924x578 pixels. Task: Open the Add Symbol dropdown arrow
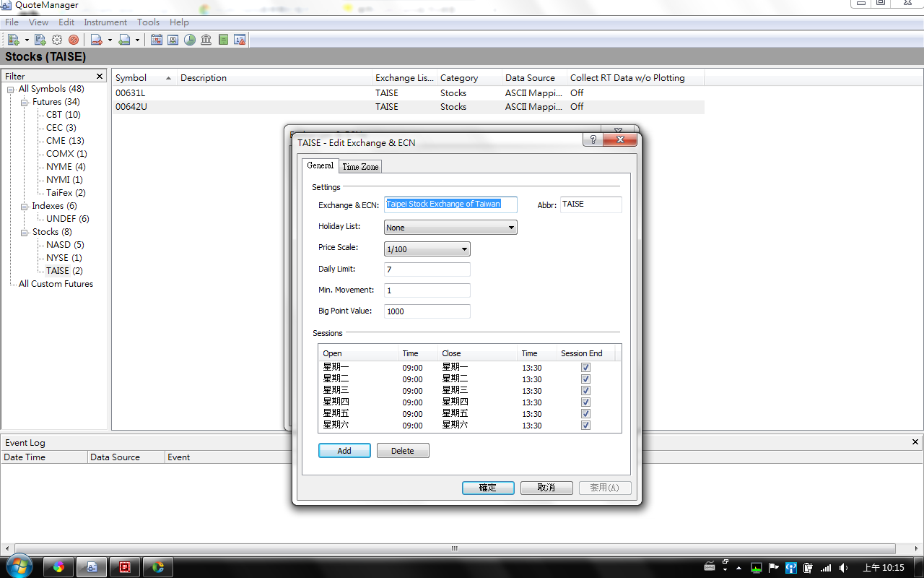click(27, 40)
